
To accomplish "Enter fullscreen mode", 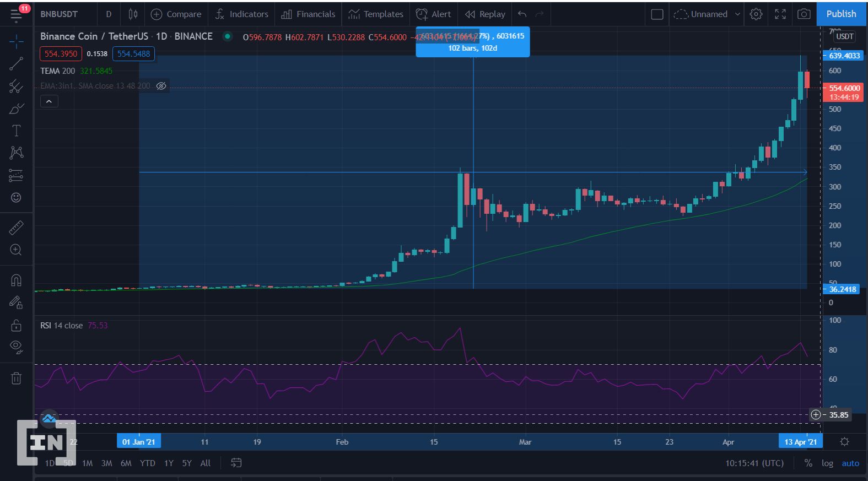I will pos(780,14).
